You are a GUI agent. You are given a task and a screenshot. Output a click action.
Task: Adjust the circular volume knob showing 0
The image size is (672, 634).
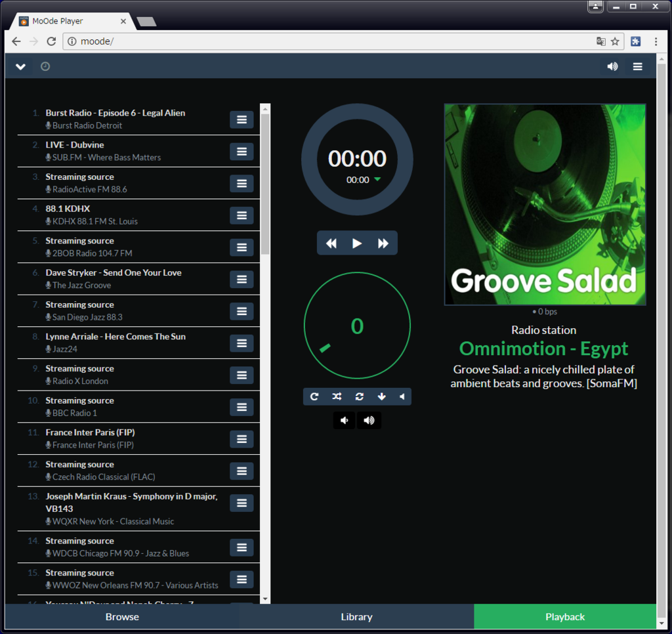357,325
